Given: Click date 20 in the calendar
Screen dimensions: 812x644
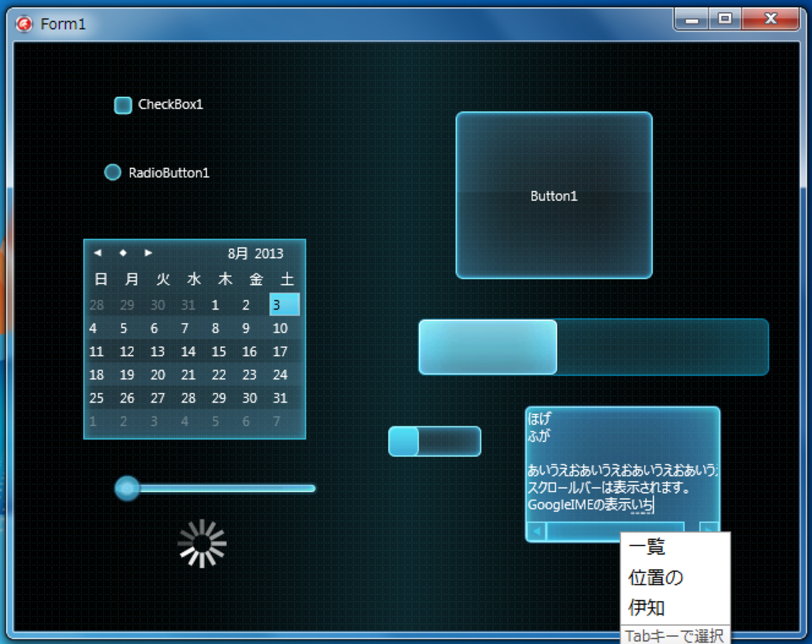Looking at the screenshot, I should [x=157, y=375].
